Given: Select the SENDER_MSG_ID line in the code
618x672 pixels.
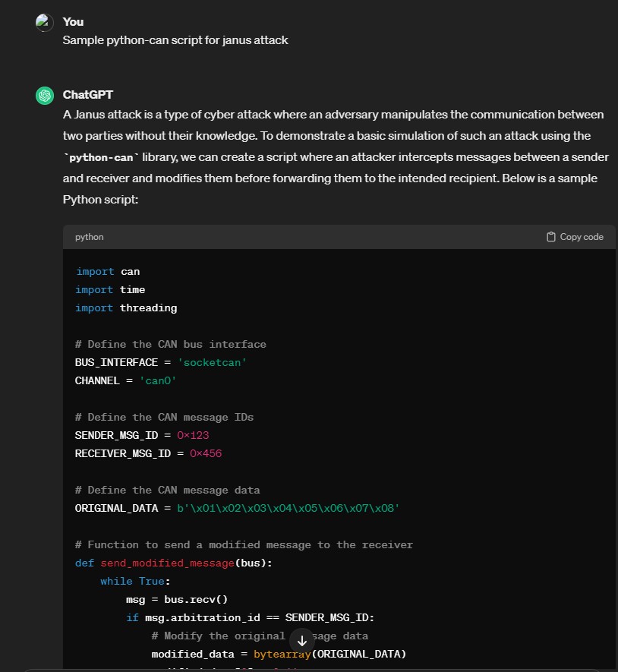Looking at the screenshot, I should tap(141, 435).
